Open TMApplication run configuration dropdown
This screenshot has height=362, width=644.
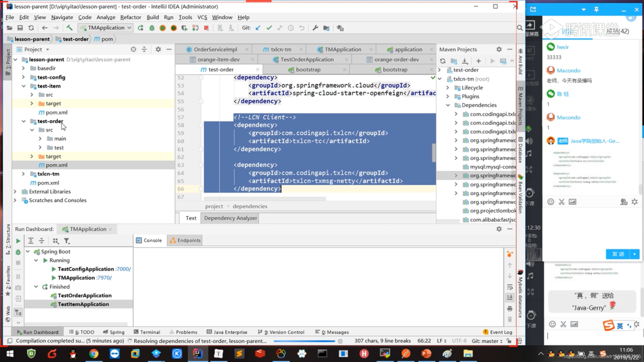click(106, 28)
